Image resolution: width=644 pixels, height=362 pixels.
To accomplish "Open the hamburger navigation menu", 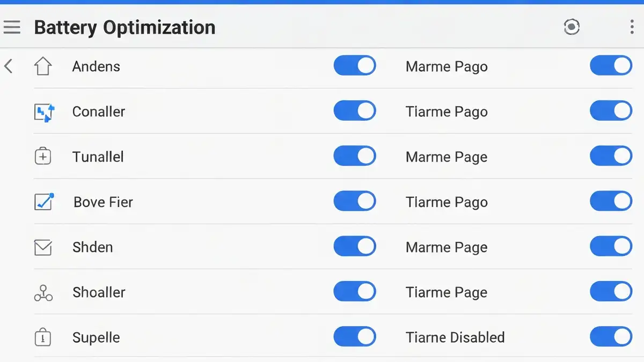I will pyautogui.click(x=11, y=27).
